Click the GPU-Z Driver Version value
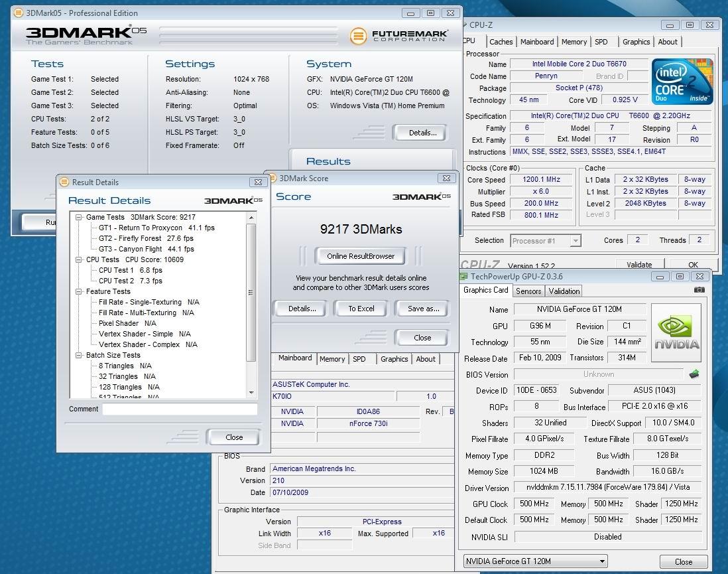 [x=608, y=487]
